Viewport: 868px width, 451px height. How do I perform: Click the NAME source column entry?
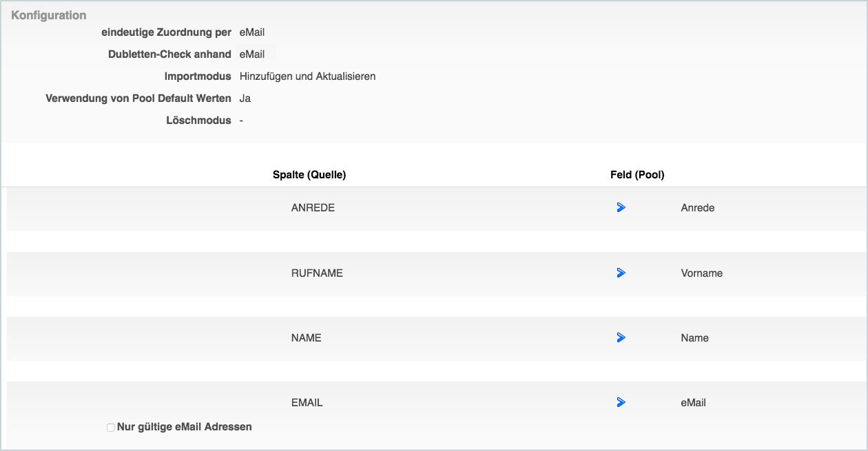[307, 338]
